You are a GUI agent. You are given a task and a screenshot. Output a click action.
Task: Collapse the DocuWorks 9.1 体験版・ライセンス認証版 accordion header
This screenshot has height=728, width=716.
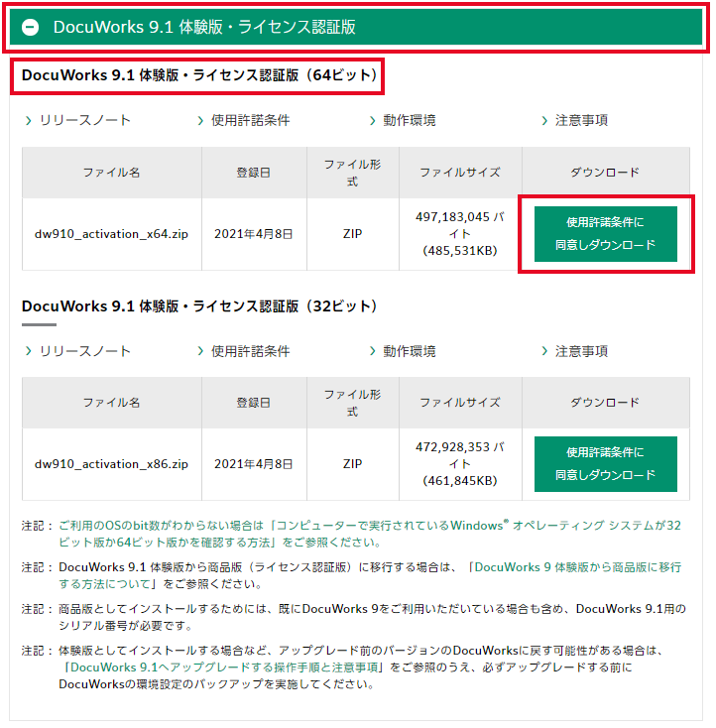click(356, 27)
